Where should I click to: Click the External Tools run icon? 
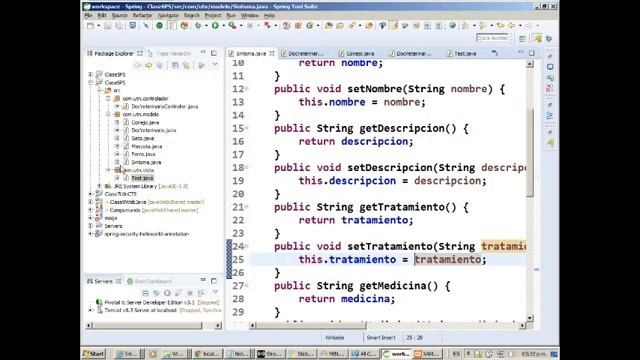click(232, 26)
